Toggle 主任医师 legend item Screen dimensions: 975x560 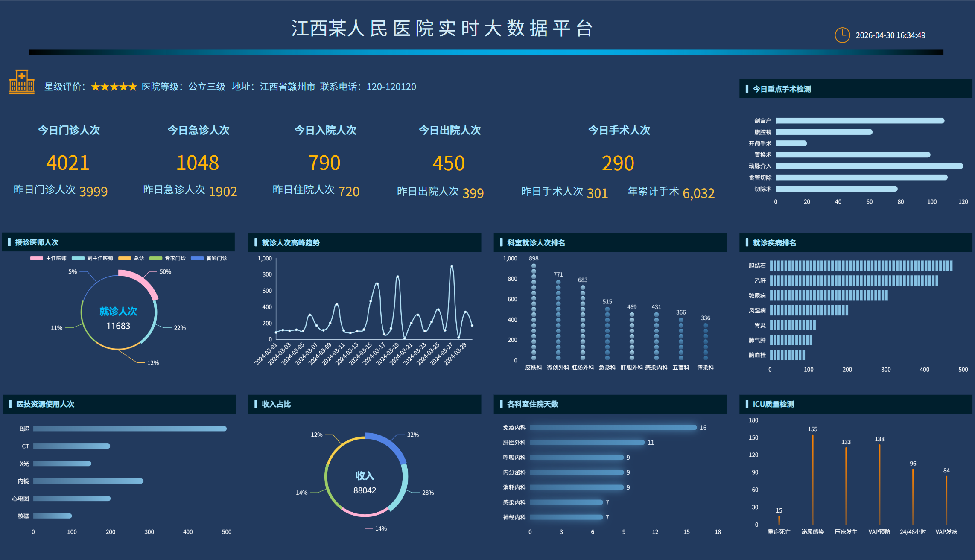(48, 258)
